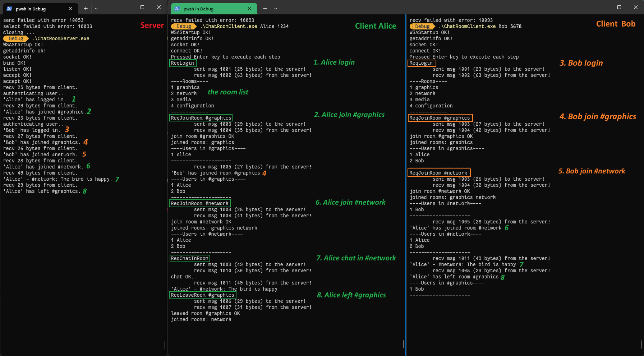The height and width of the screenshot is (356, 644).
Task: Click "'Alice' has logged in." in Server pane
Action: pos(34,100)
